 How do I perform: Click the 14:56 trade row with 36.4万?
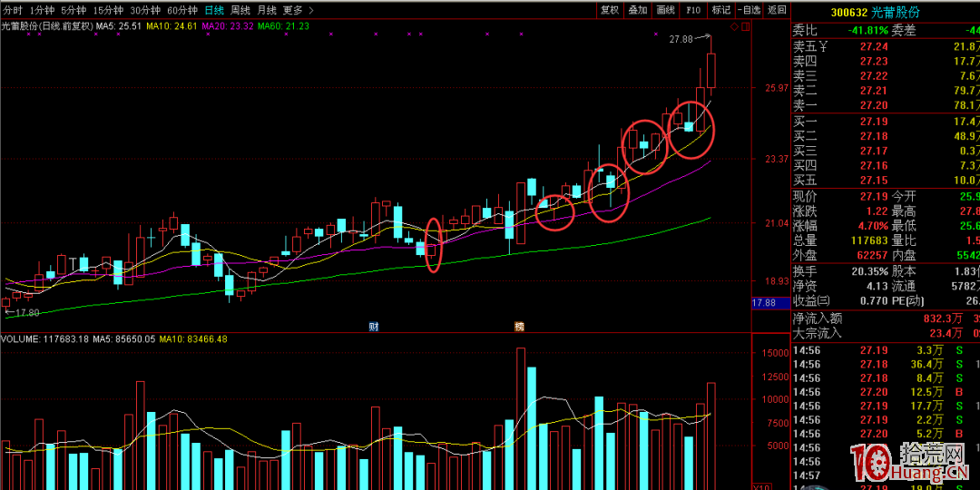click(x=886, y=365)
